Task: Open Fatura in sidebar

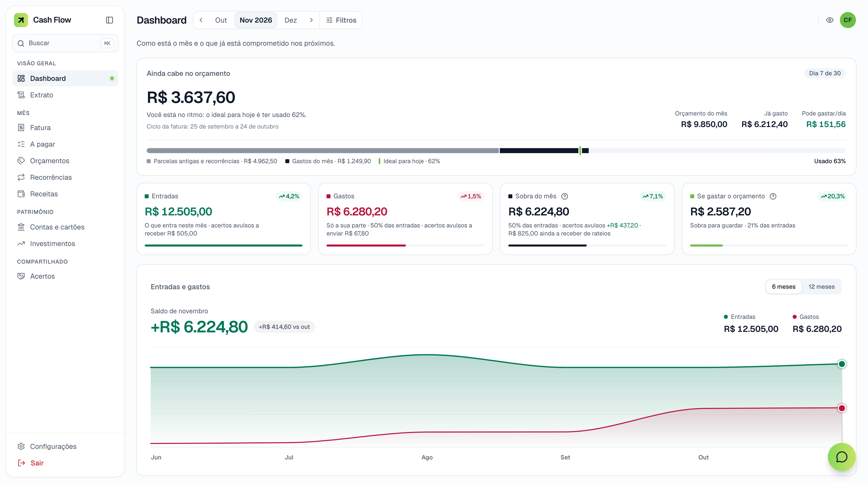Action: tap(65, 128)
